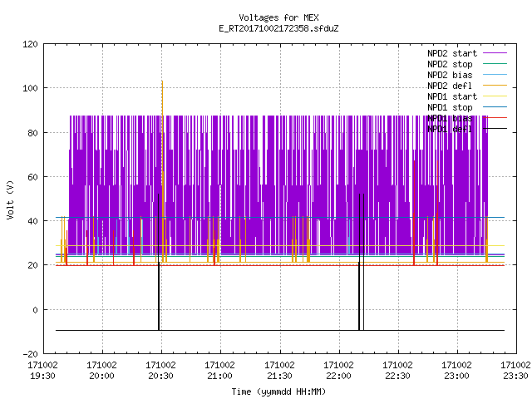This screenshot has width=532, height=399.
Task: Pick the light blue NPD2 bias legend line
Action: [x=495, y=74]
